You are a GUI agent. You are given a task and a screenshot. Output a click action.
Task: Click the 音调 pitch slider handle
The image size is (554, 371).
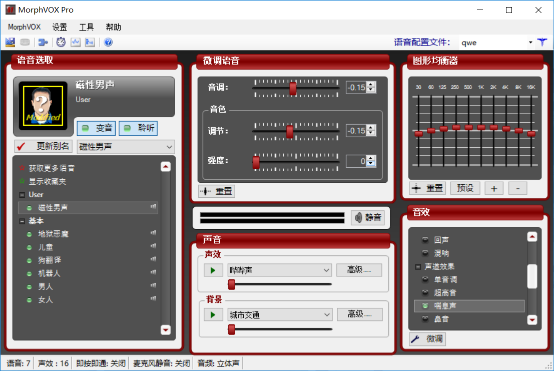click(293, 88)
